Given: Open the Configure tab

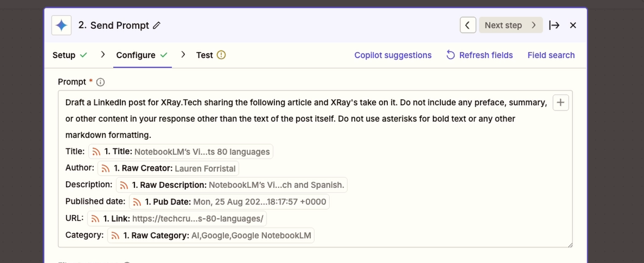Looking at the screenshot, I should [x=142, y=55].
